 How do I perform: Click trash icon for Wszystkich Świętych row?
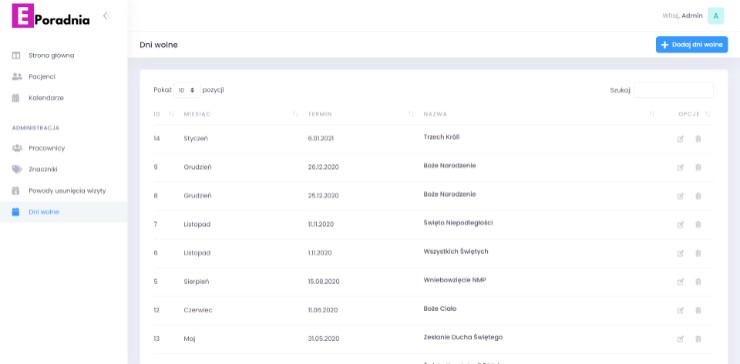(698, 253)
